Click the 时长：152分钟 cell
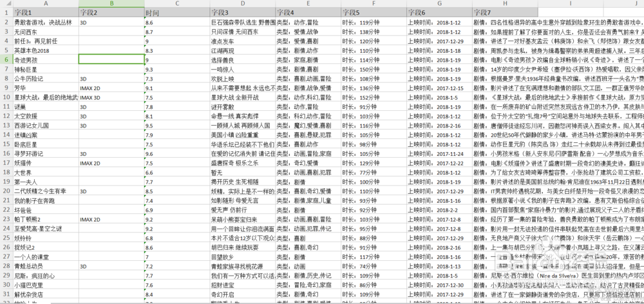 point(374,97)
